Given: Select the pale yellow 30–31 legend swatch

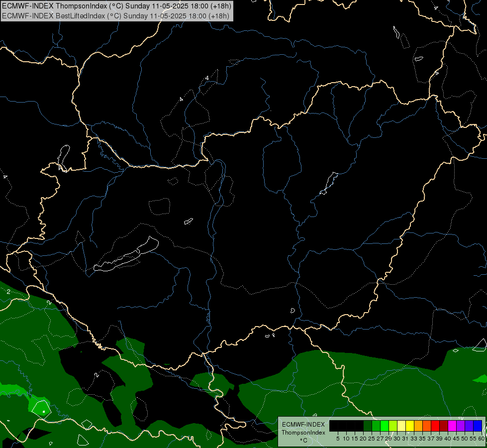Looking at the screenshot, I should pyautogui.click(x=401, y=426).
